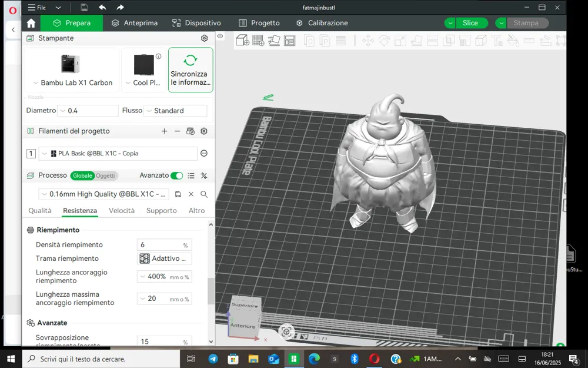This screenshot has width=588, height=368.
Task: Open the Bambu Lab X1 Carbon printer dropdown
Action: click(x=72, y=83)
